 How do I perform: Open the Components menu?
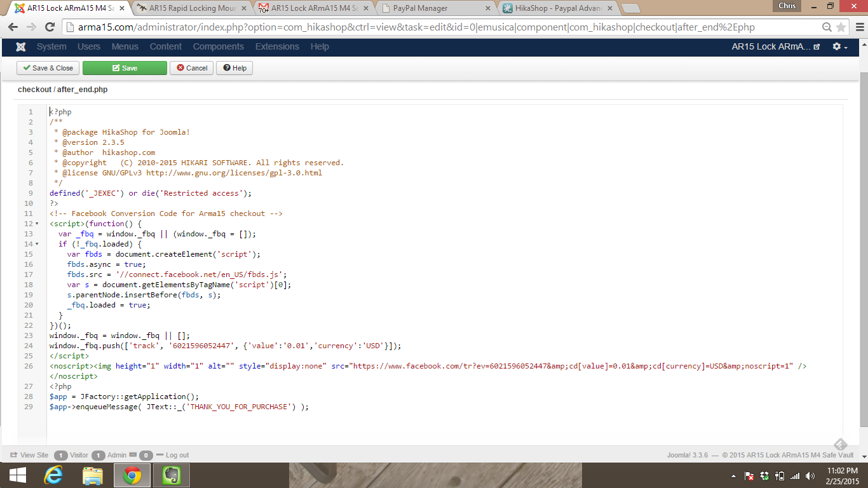(x=219, y=47)
